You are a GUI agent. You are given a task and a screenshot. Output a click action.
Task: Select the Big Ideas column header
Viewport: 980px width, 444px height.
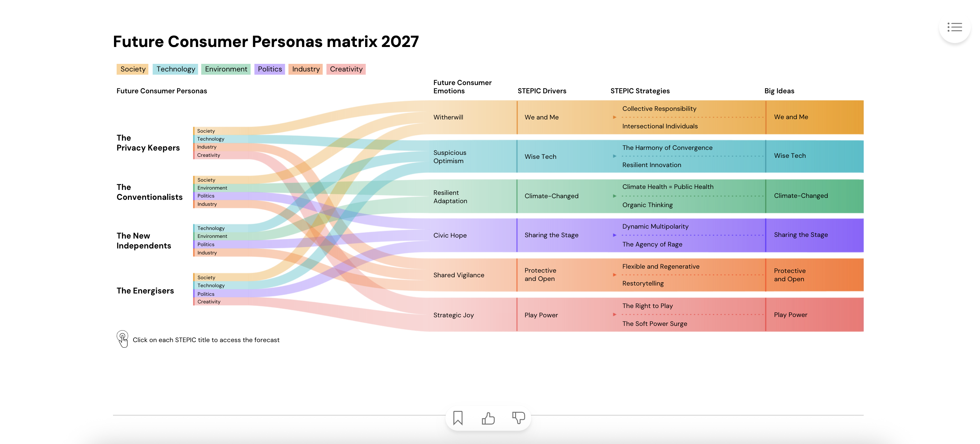coord(779,91)
